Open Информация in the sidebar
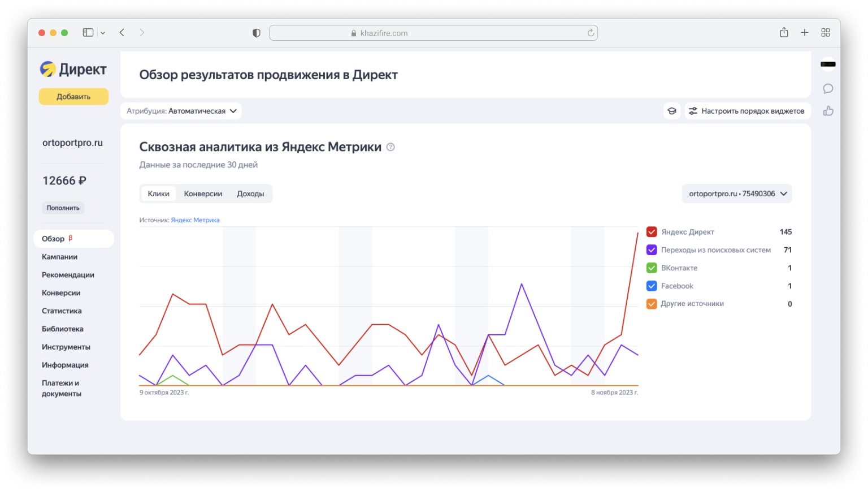Viewport: 868px width, 491px height. (65, 365)
